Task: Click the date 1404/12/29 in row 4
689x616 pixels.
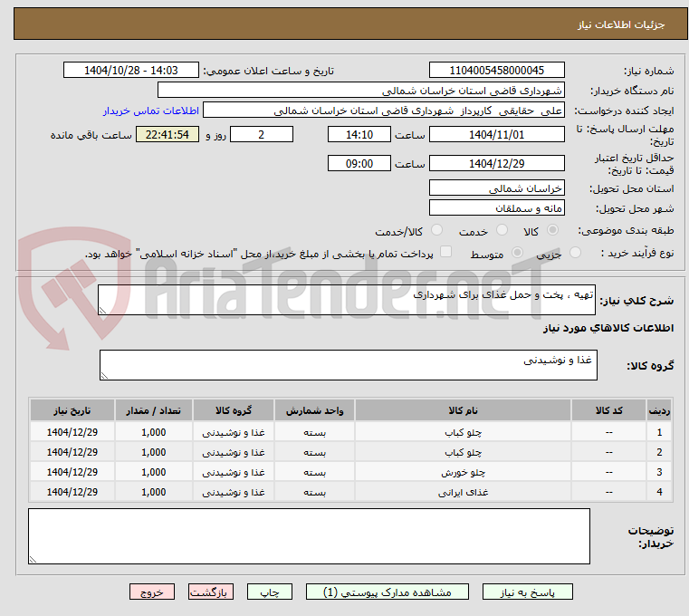Action: 72,492
